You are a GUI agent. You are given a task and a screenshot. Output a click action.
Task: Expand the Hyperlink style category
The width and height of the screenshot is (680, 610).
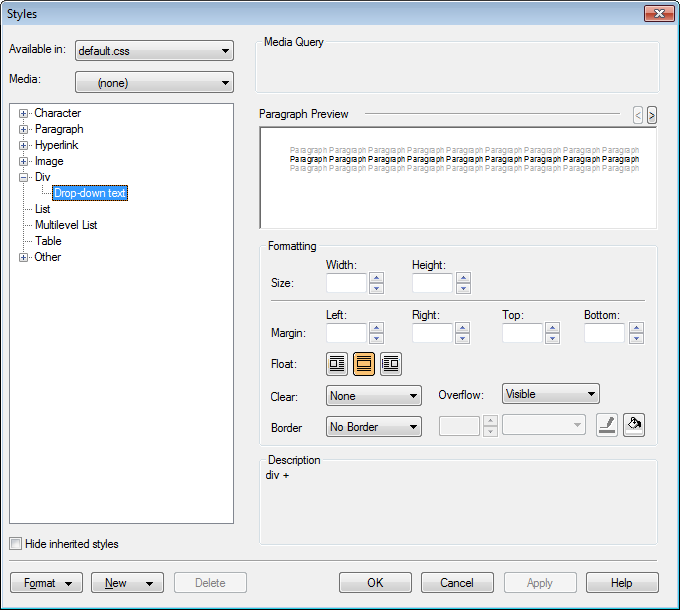pyautogui.click(x=23, y=145)
